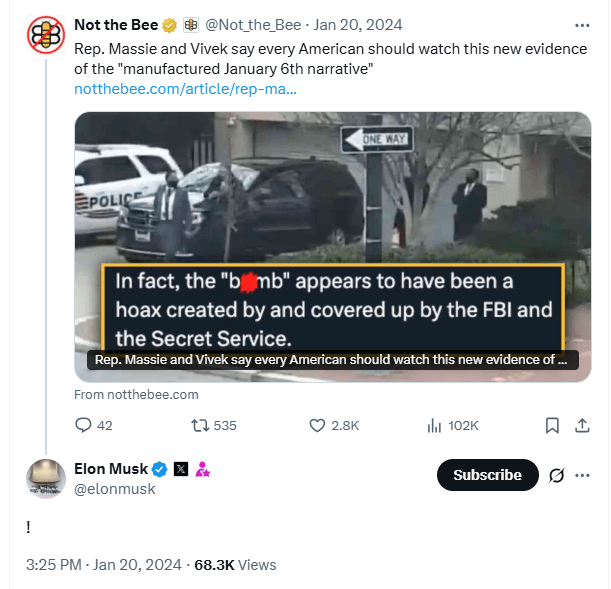The height and width of the screenshot is (589, 611).
Task: Click the Elon Musk display name
Action: [110, 468]
